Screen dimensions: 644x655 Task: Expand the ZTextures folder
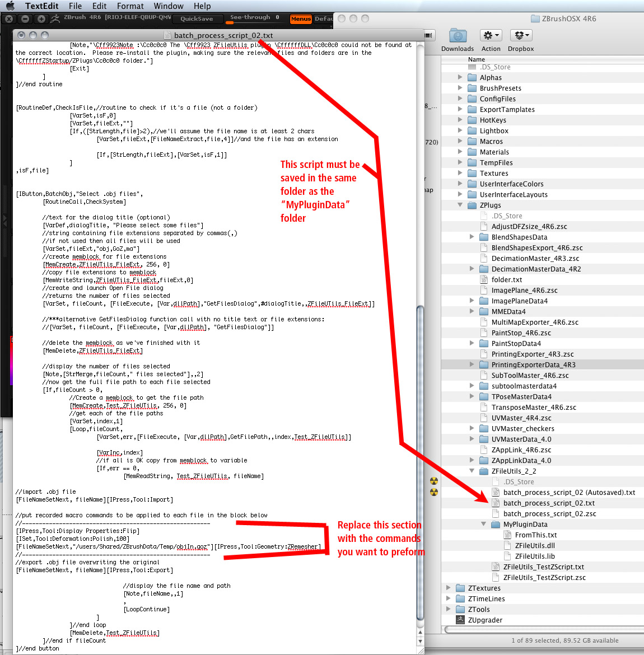click(x=449, y=588)
